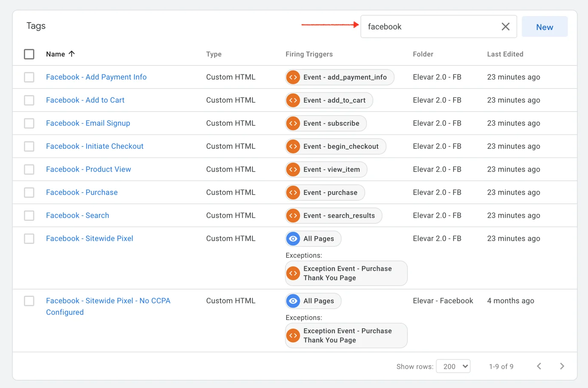The height and width of the screenshot is (388, 588).
Task: Open Facebook - Add Payment Info tag
Action: [x=96, y=77]
